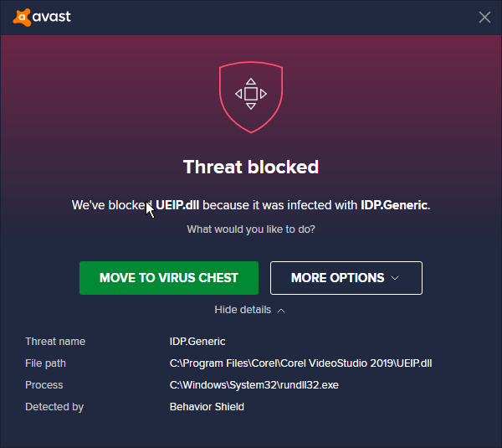502x448 pixels.
Task: Collapse details via Hide details link
Action: click(x=243, y=310)
